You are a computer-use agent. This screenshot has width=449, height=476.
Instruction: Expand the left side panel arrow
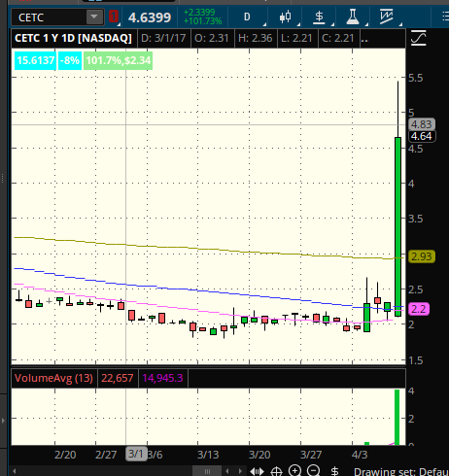(x=3, y=421)
